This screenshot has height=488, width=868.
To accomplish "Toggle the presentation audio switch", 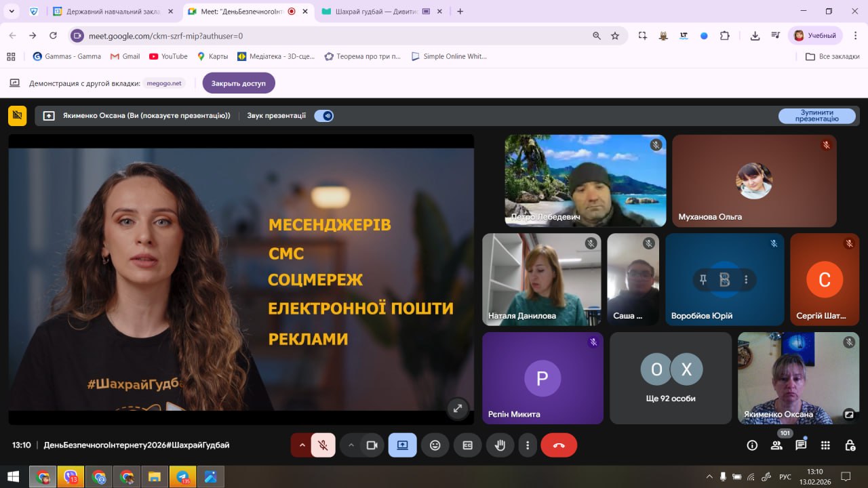I will click(x=324, y=116).
